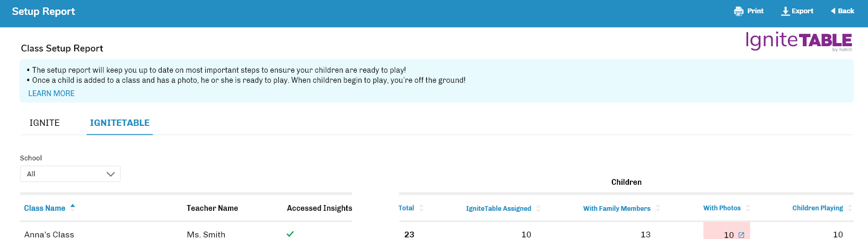Open external link icon beside With Photos count

pos(741,235)
